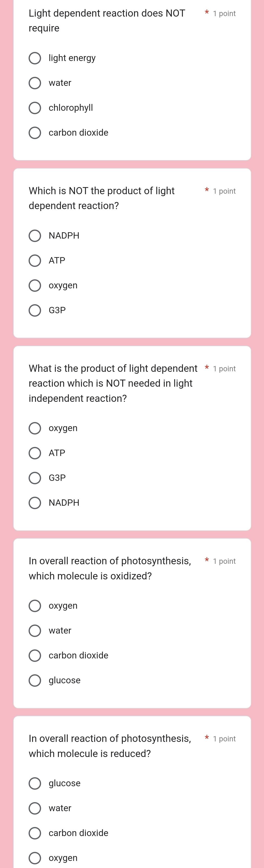Select "ATP" in the third question
The height and width of the screenshot is (868, 264).
pos(35,453)
